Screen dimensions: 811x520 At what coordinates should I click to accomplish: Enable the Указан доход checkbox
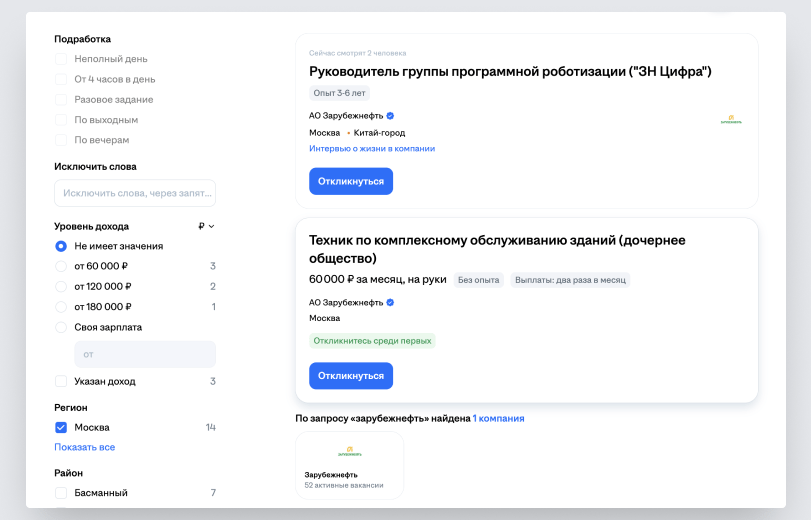61,381
